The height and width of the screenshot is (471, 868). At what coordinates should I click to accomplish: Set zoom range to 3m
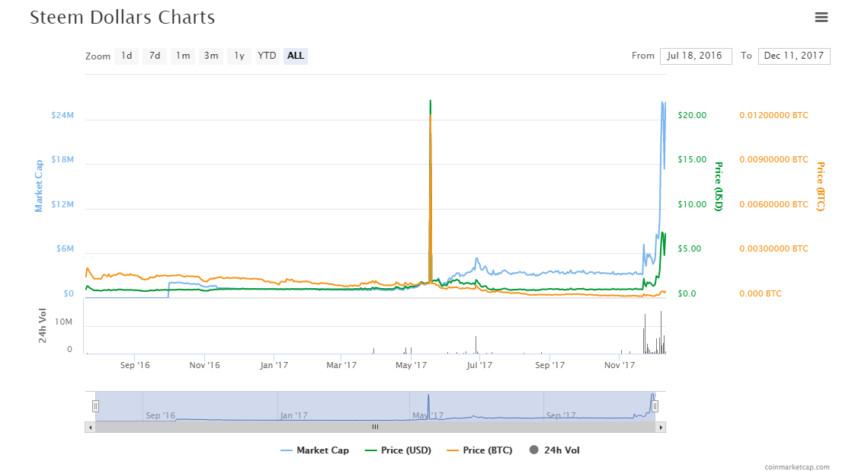(211, 56)
